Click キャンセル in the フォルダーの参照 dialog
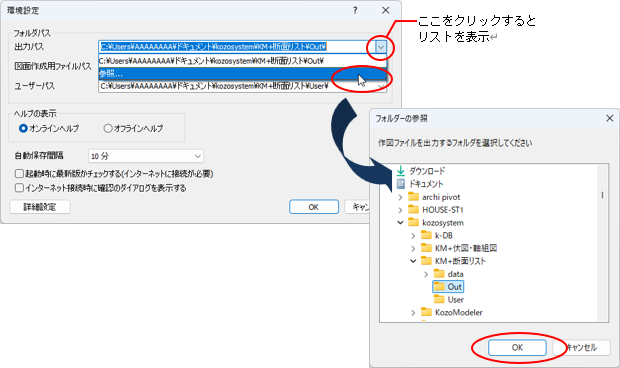 pyautogui.click(x=582, y=347)
